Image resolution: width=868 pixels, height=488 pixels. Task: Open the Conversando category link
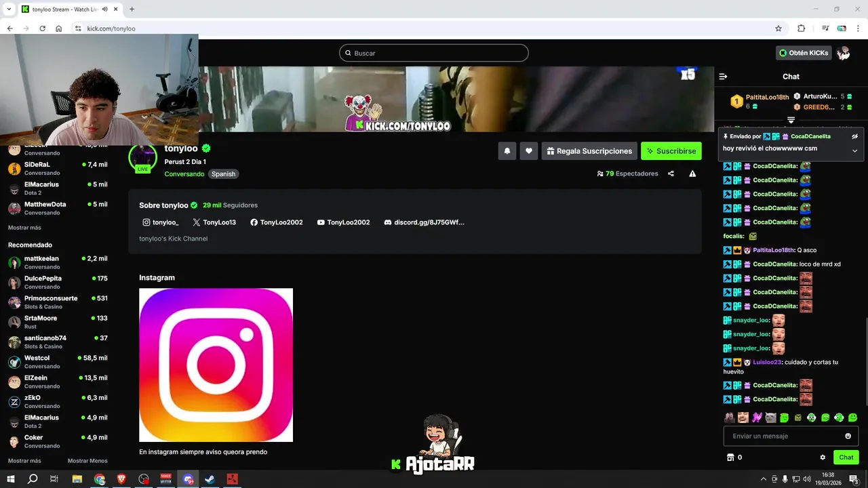[184, 174]
